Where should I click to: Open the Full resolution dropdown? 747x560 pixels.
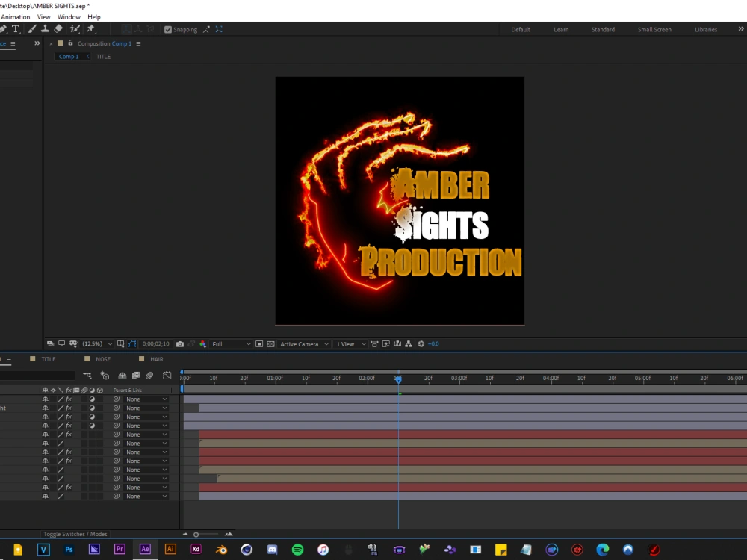click(x=231, y=343)
